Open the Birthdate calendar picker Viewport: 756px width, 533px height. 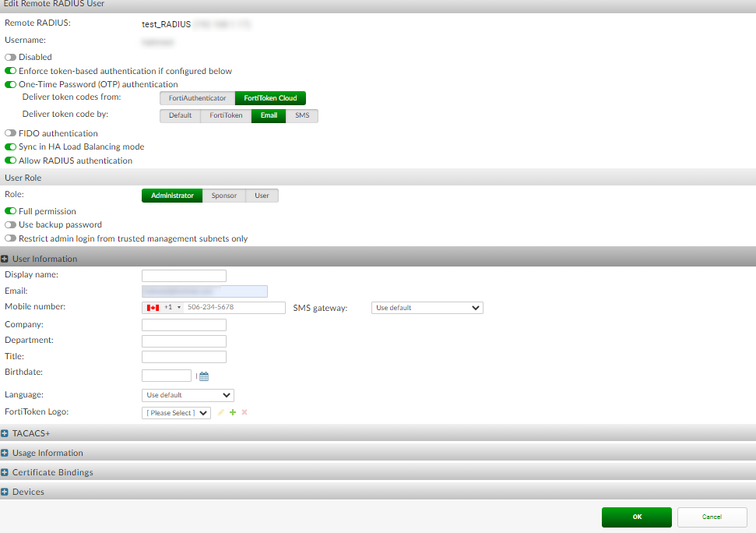(x=203, y=375)
